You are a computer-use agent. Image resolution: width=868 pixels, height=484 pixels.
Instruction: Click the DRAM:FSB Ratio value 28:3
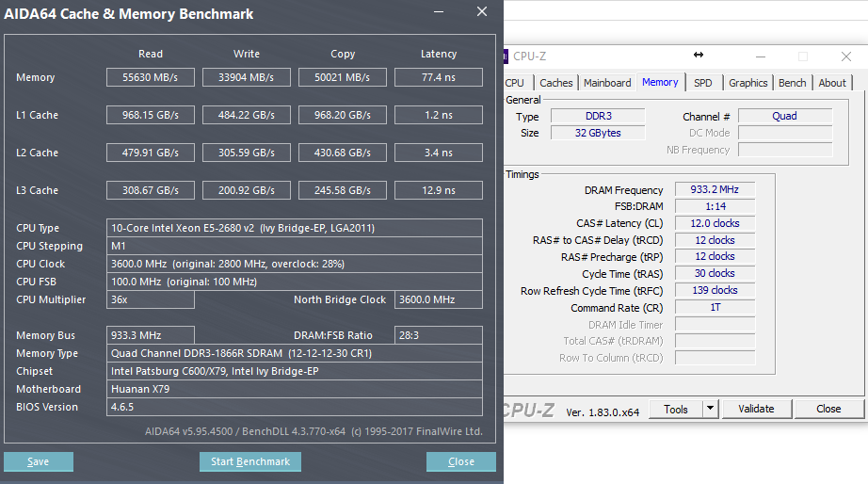439,335
